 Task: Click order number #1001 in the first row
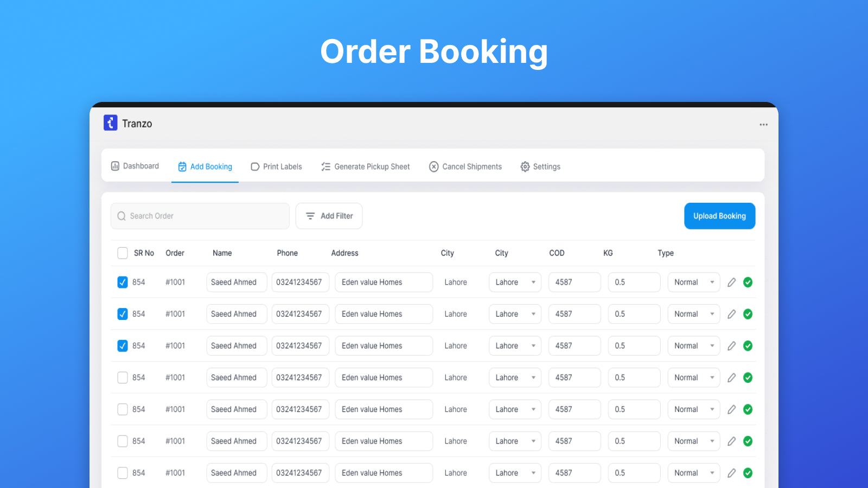click(x=175, y=282)
